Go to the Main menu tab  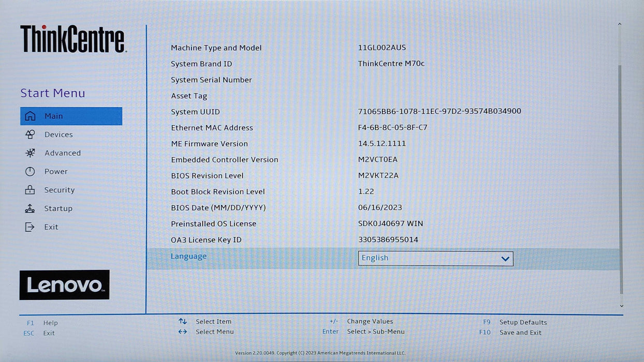click(x=71, y=116)
